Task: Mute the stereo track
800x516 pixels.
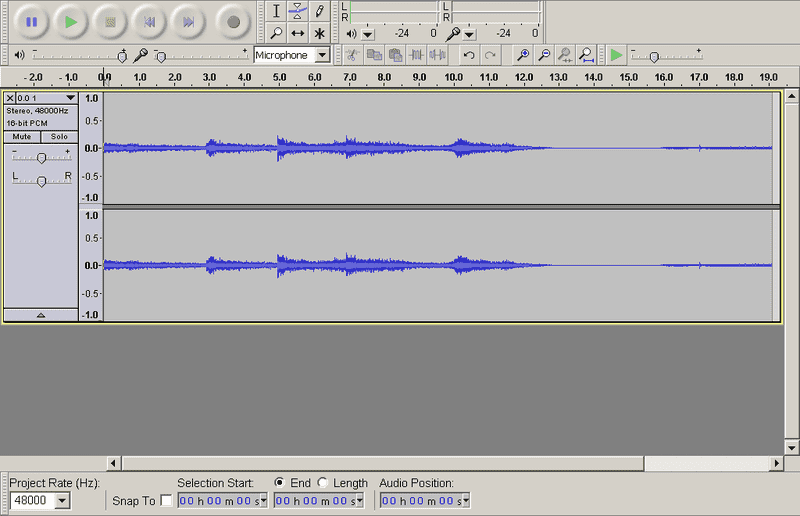Action: tap(22, 137)
